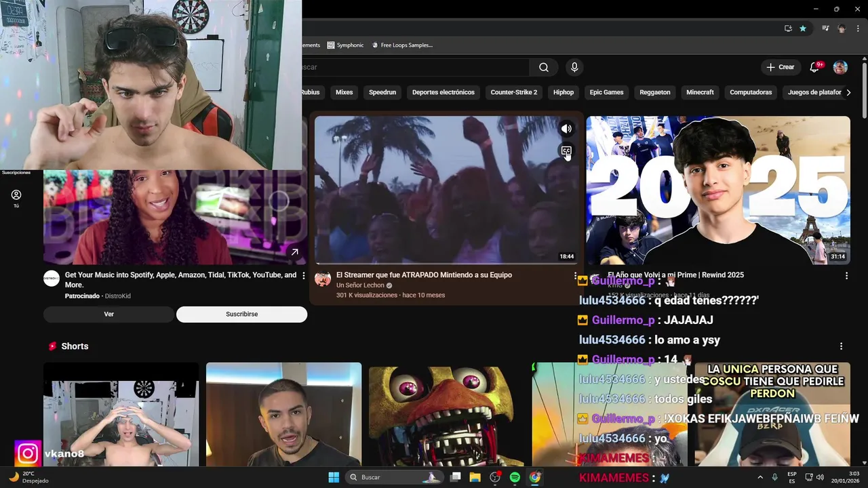Click the open-ad arrow icon on DistroKid thumbnail
Viewport: 868px width, 488px height.
(x=294, y=252)
